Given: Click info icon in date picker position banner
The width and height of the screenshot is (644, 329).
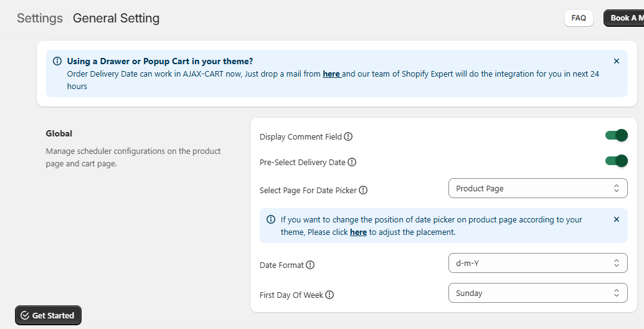Looking at the screenshot, I should coord(271,219).
